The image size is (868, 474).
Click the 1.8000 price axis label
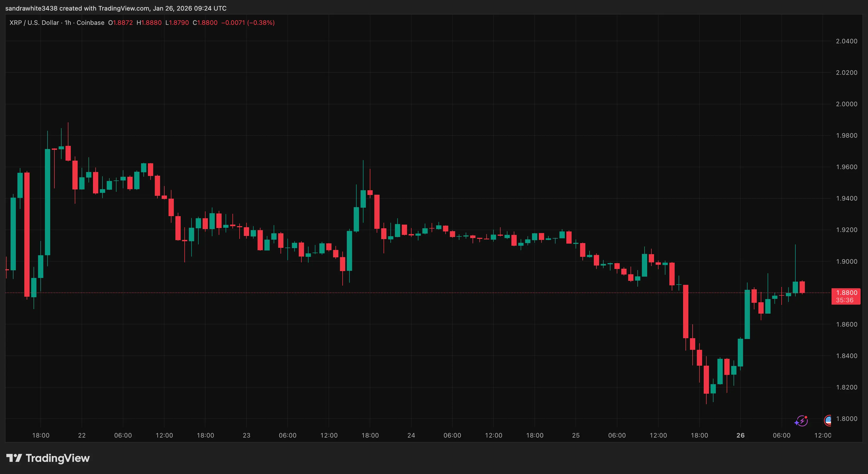click(846, 419)
